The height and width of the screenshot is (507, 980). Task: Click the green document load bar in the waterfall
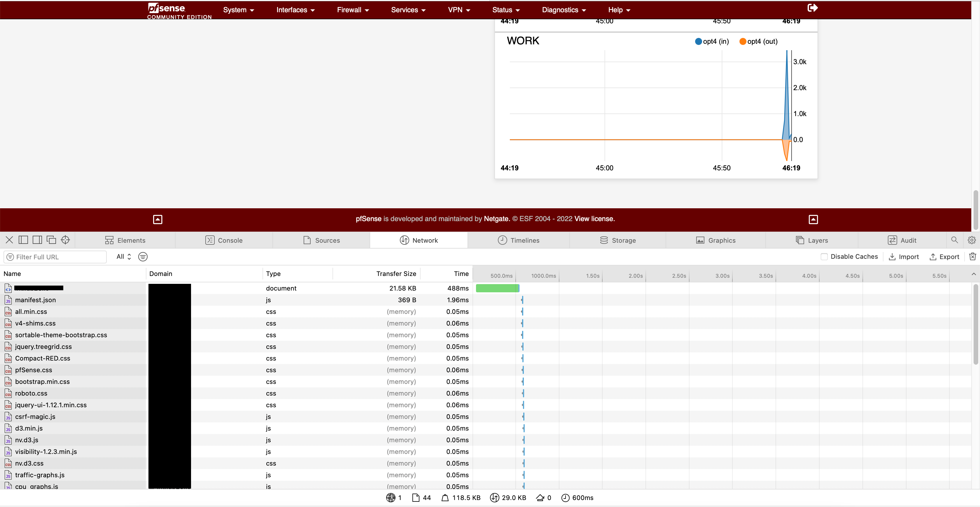497,288
